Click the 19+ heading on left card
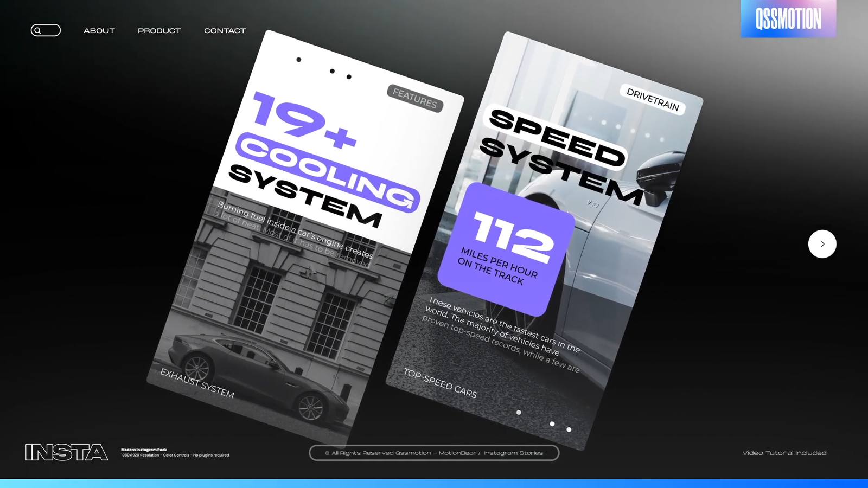Screen dimensions: 868x488 304,120
